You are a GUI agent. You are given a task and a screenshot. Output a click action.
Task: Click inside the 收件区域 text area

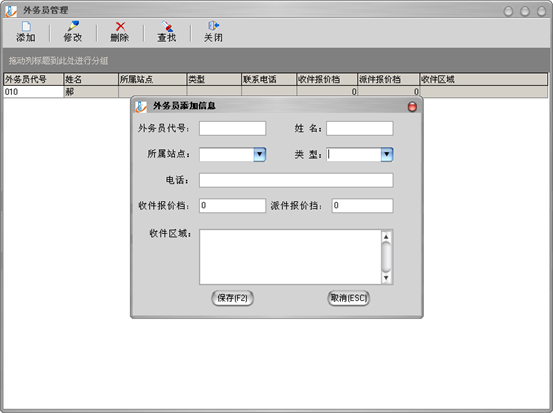tap(290, 257)
